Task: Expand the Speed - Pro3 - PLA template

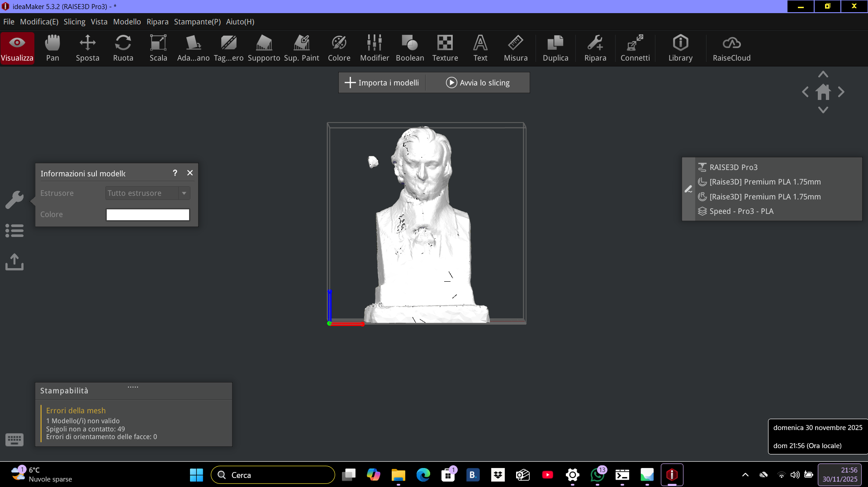Action: tap(741, 211)
